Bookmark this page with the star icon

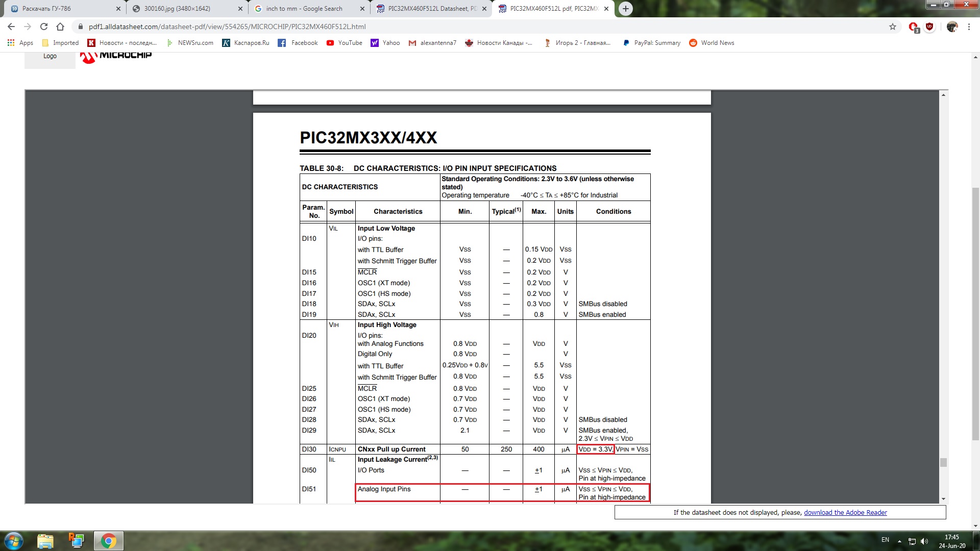(x=893, y=27)
